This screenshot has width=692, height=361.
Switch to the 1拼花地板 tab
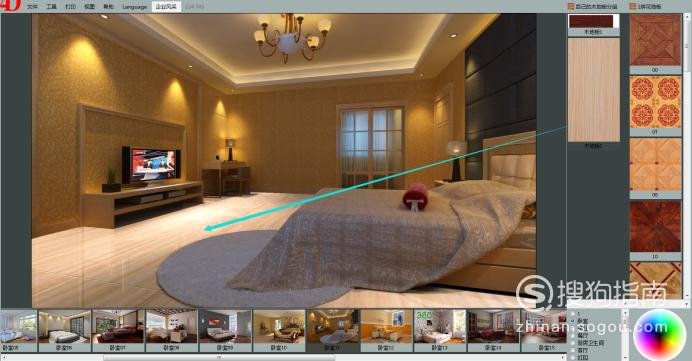coord(649,7)
